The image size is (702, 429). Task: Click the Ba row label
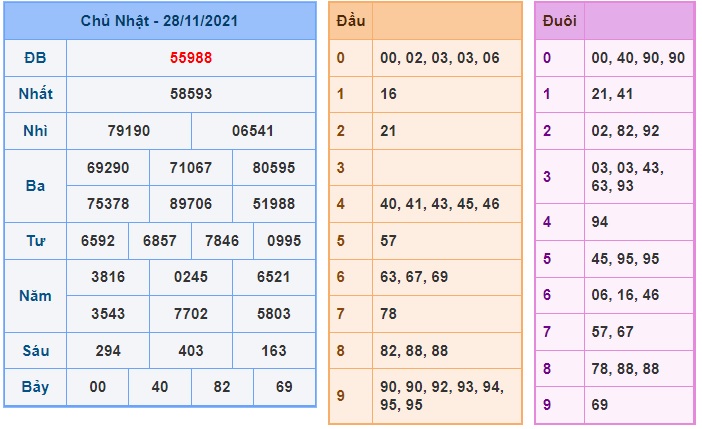pyautogui.click(x=35, y=185)
